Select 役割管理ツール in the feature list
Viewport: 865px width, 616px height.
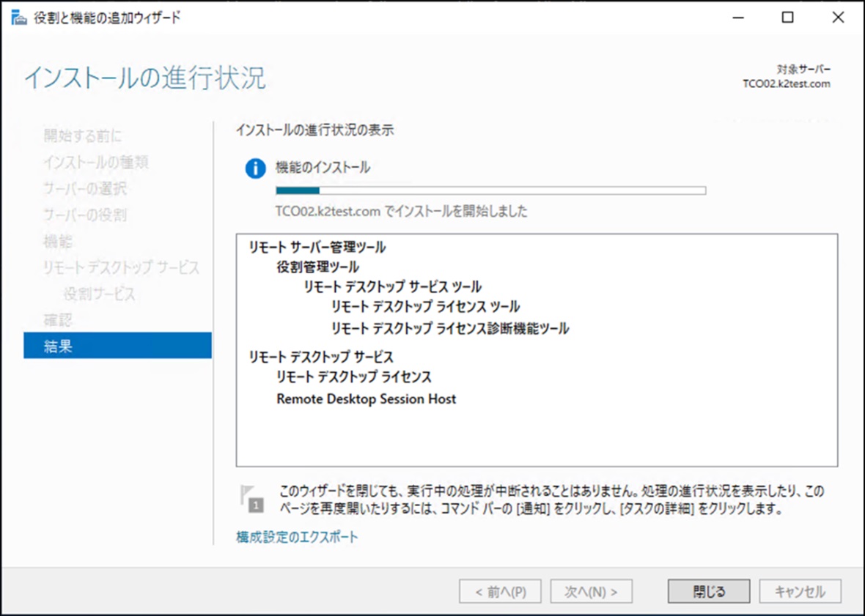(x=317, y=267)
